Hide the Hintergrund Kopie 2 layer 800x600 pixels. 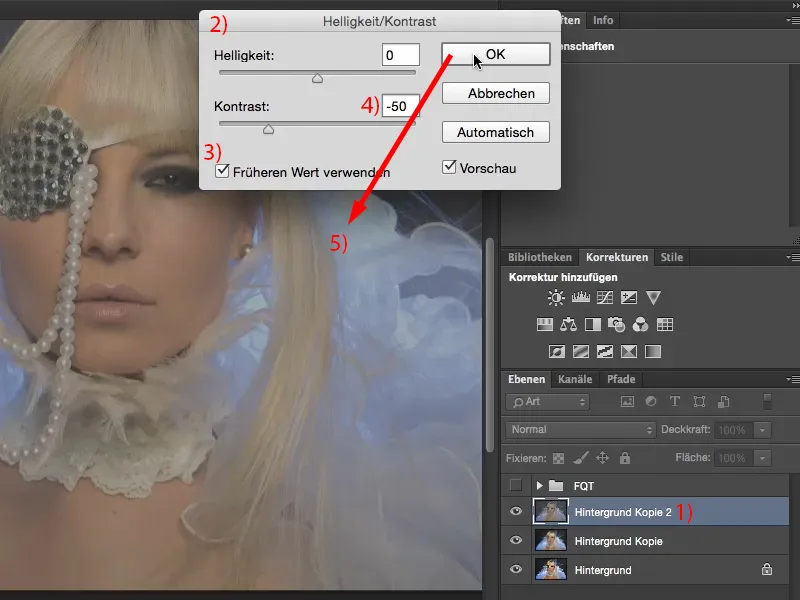click(x=516, y=511)
